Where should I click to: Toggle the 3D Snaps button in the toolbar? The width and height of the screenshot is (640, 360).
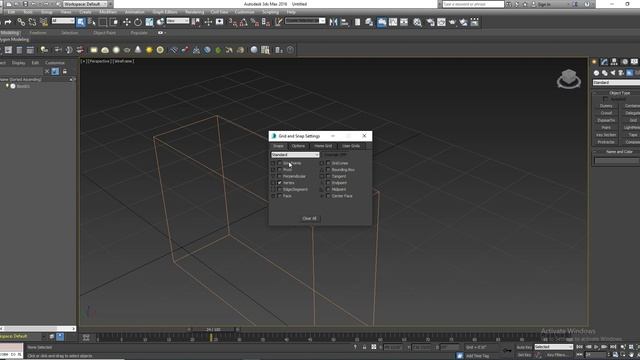pyautogui.click(x=233, y=22)
